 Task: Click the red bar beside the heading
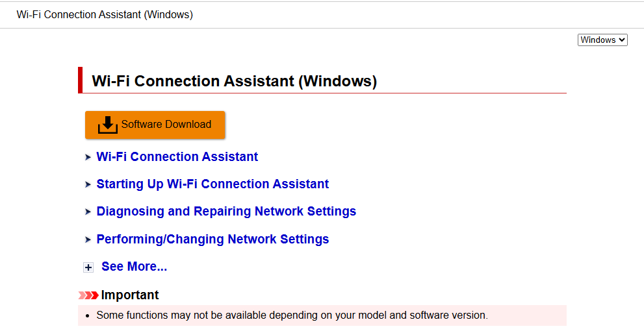tap(81, 80)
